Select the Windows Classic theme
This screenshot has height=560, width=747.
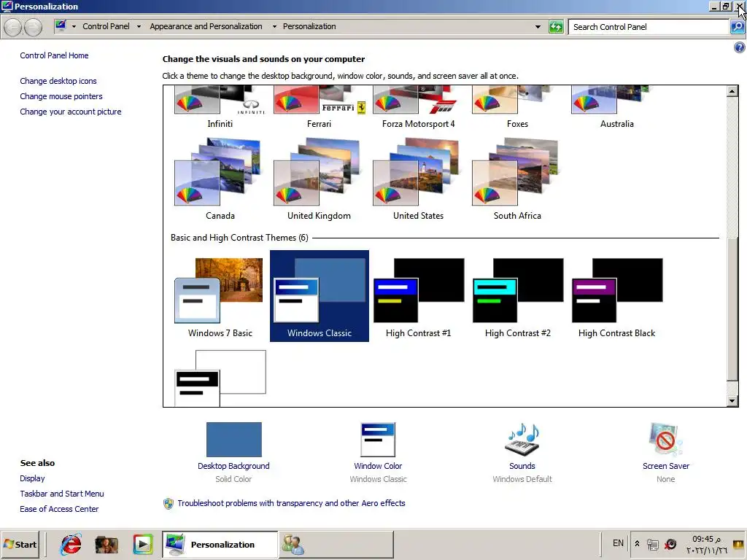point(320,296)
